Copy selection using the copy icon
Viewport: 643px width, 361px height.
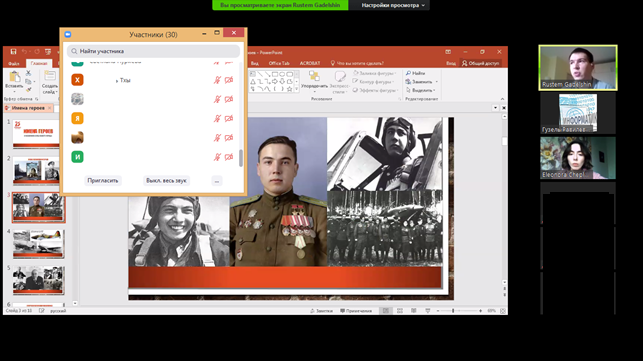tap(28, 82)
